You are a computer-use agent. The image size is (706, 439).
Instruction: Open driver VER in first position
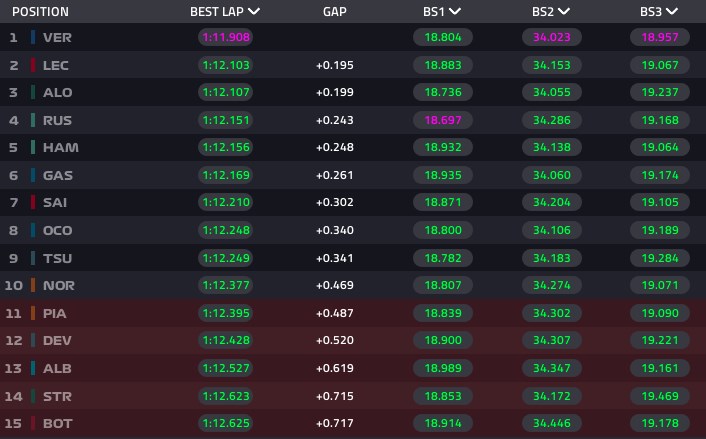point(57,37)
